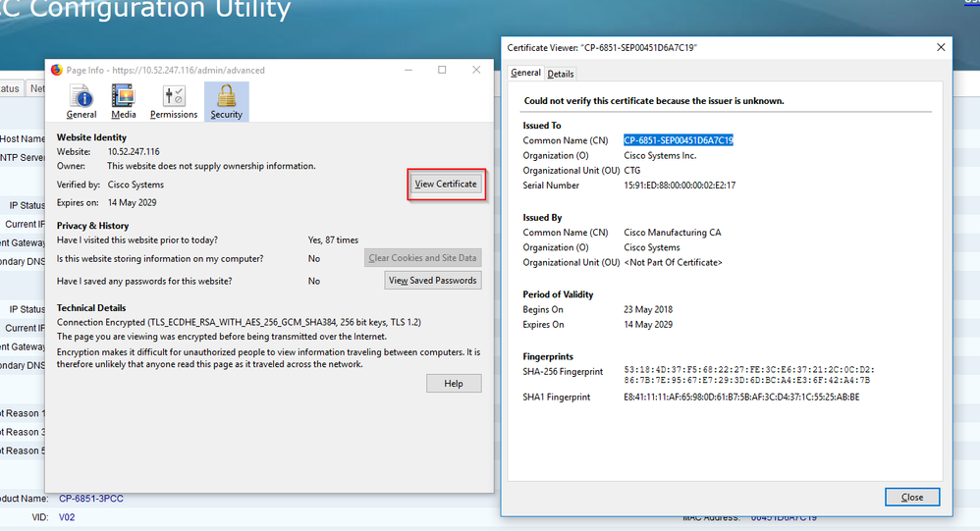980x531 pixels.
Task: Close the Page Info window
Action: [476, 70]
